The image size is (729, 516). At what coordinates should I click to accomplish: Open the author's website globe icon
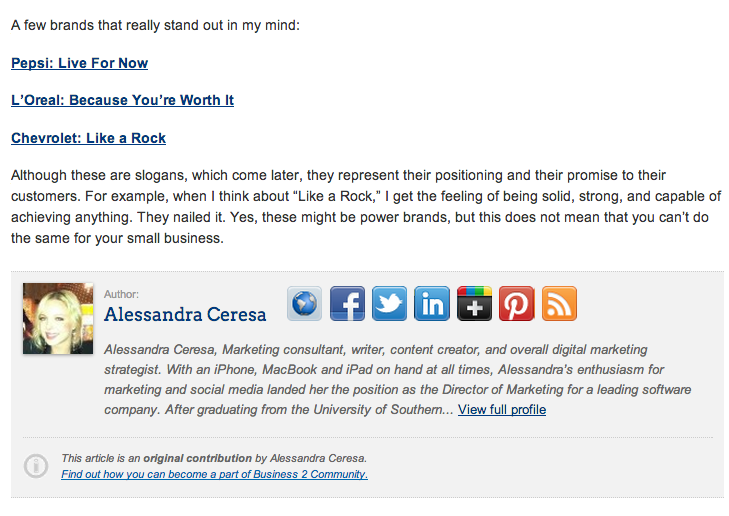305,304
